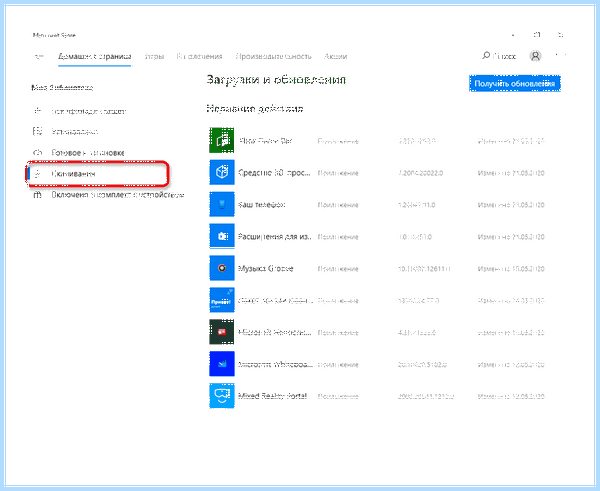Click the Все принадлежащие sidebar icon
This screenshot has width=600, height=491.
click(37, 111)
